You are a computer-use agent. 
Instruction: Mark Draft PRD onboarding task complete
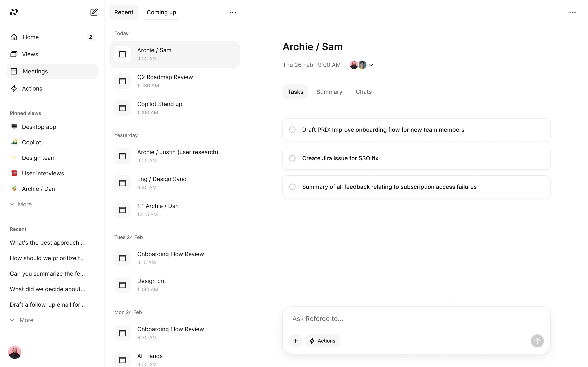click(x=292, y=130)
